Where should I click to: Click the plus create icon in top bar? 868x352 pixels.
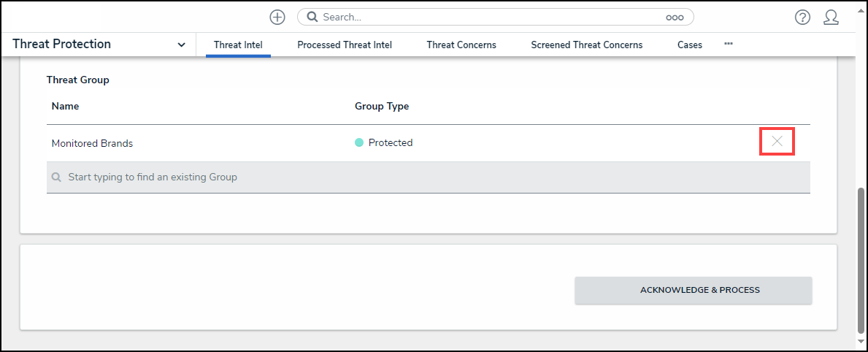click(x=277, y=17)
